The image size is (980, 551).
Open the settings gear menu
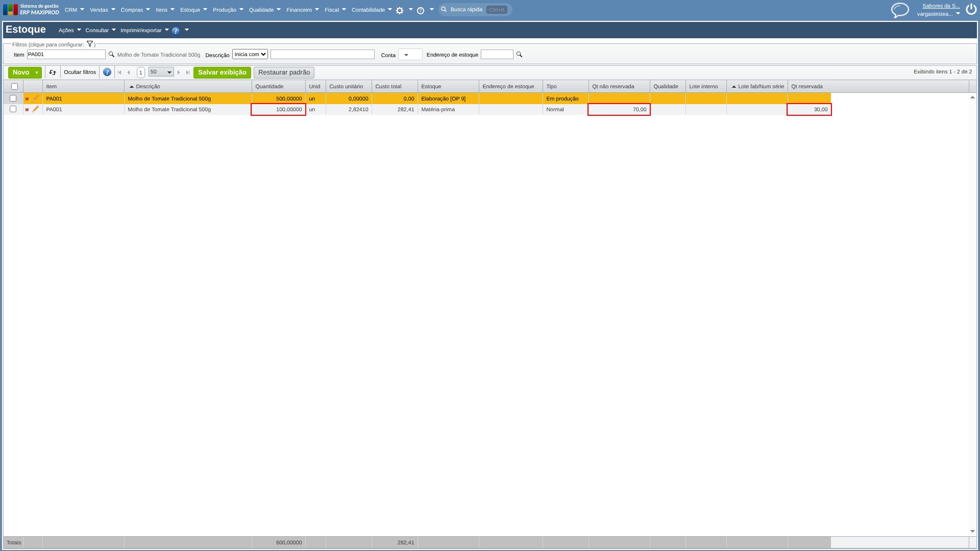[x=400, y=10]
